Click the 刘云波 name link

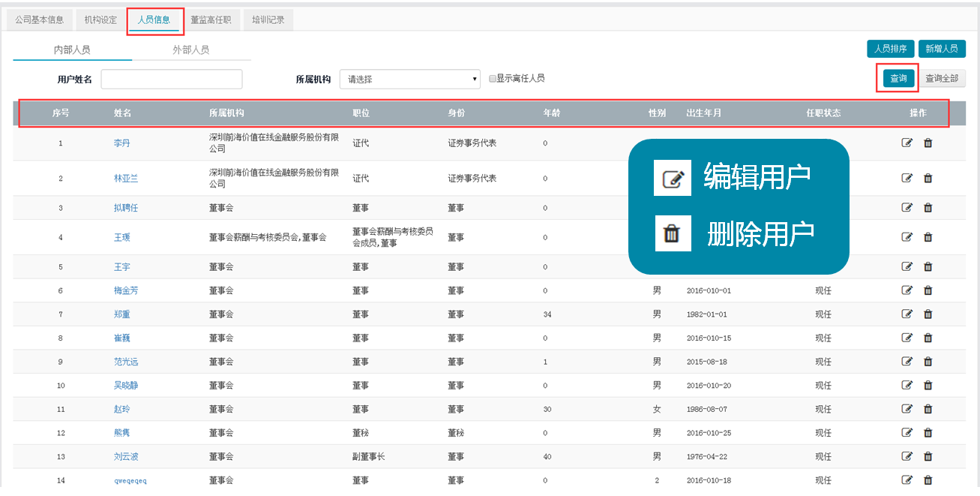pyautogui.click(x=126, y=456)
